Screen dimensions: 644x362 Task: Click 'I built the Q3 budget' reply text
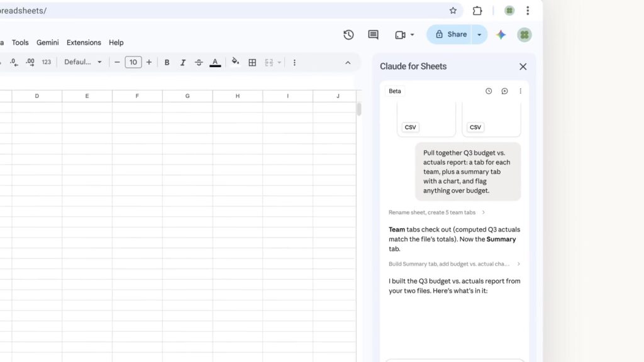point(454,286)
